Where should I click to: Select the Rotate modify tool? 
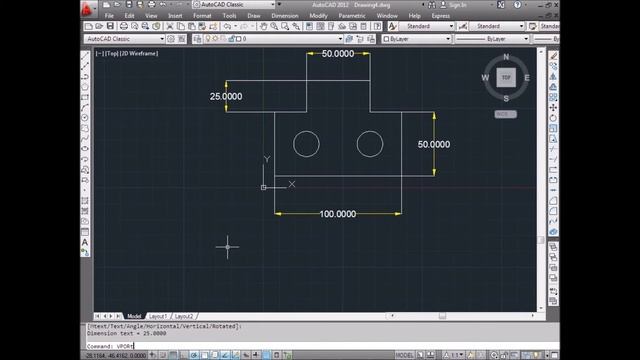(553, 118)
